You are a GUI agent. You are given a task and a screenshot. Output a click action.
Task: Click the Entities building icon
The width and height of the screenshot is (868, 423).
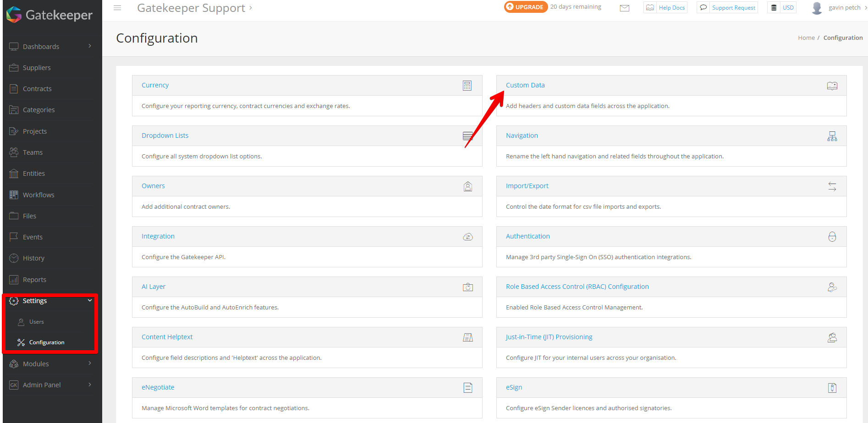[x=14, y=174]
